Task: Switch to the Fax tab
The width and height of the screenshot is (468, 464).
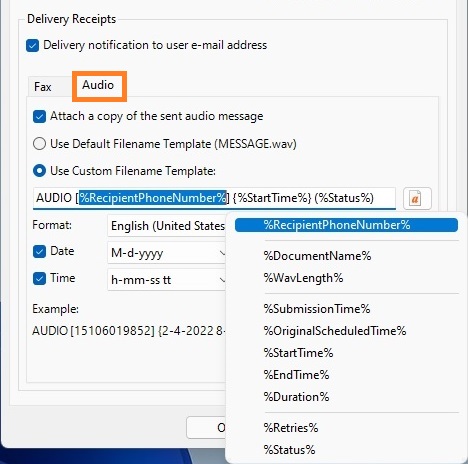Action: tap(43, 87)
